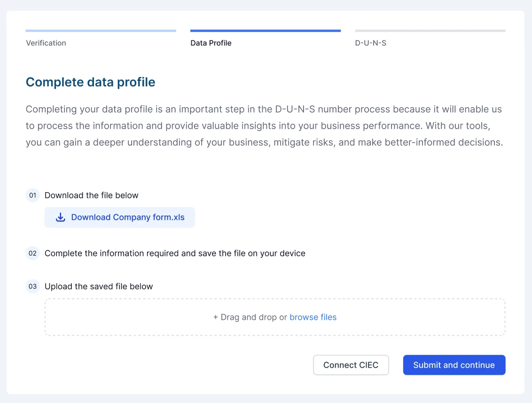The image size is (532, 403).
Task: Click the 01 step number badge
Action: (x=32, y=195)
